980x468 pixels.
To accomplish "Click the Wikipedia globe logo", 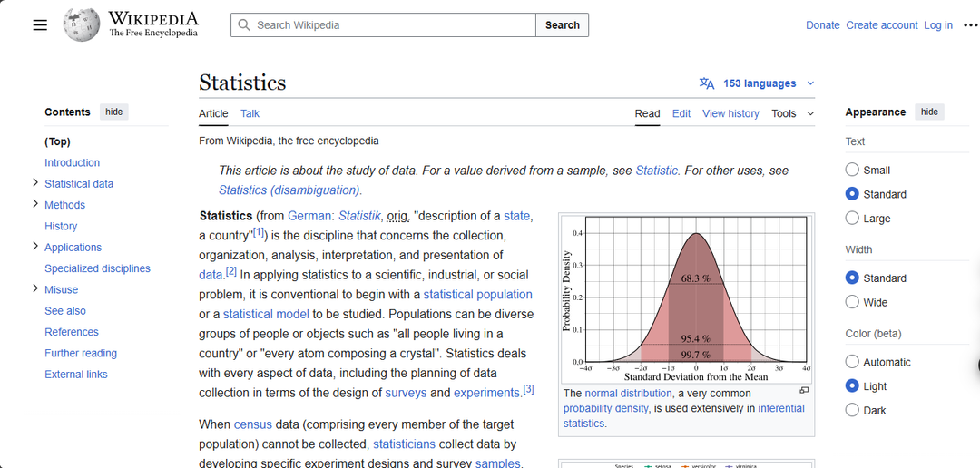I will (82, 25).
